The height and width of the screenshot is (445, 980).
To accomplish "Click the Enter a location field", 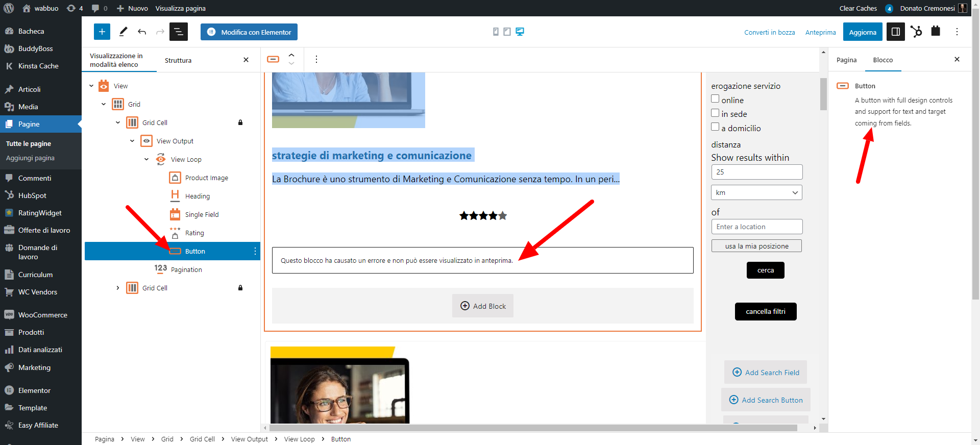I will tap(756, 227).
